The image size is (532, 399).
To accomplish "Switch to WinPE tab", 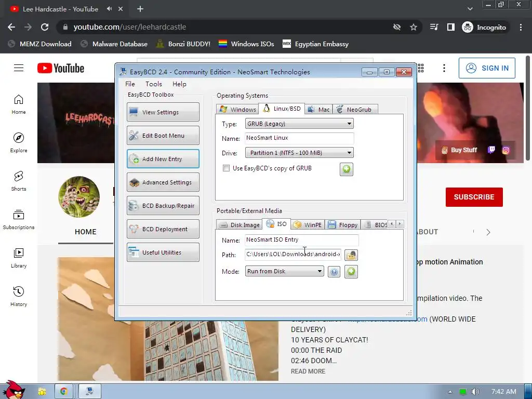I will pos(308,224).
